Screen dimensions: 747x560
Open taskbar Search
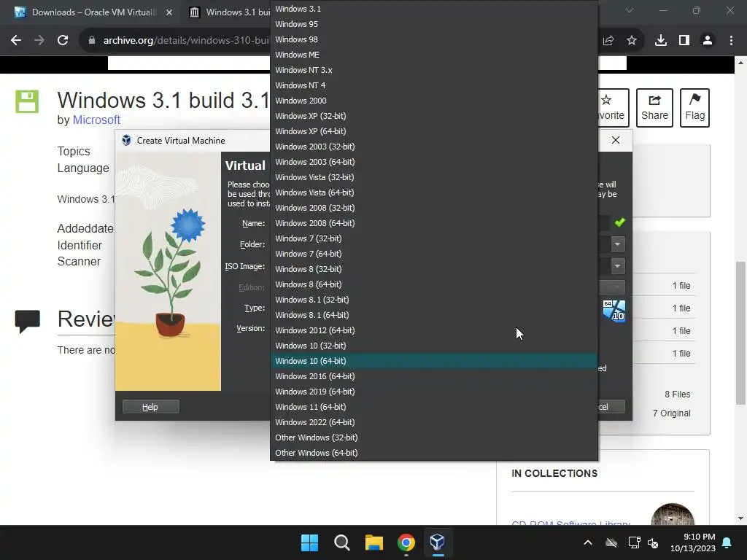coord(341,542)
